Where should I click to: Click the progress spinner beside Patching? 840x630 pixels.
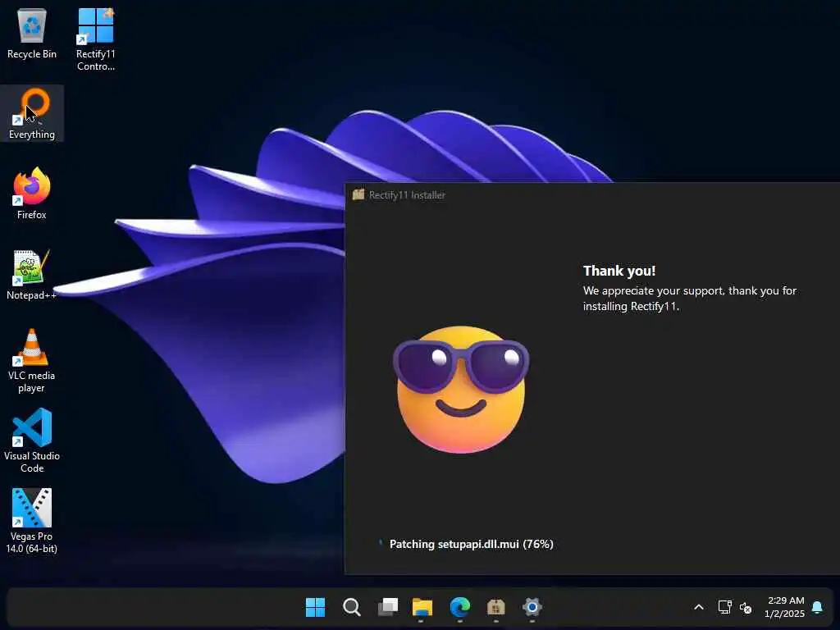click(x=381, y=543)
